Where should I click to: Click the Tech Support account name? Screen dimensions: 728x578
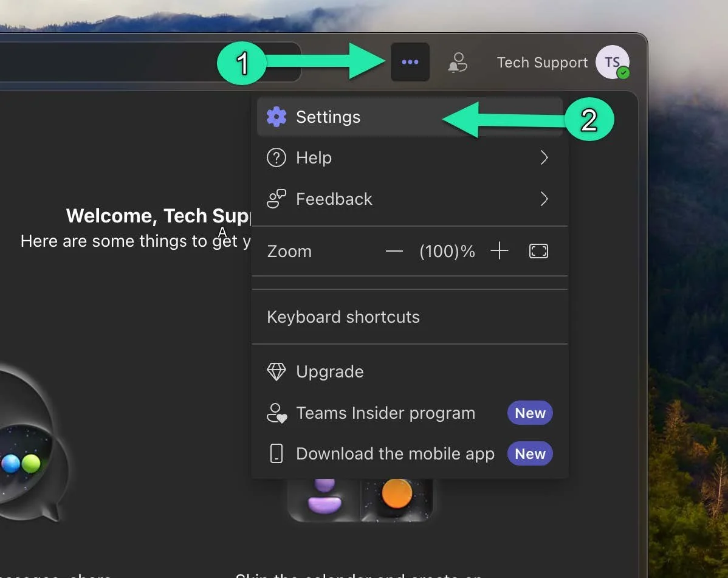(x=542, y=62)
